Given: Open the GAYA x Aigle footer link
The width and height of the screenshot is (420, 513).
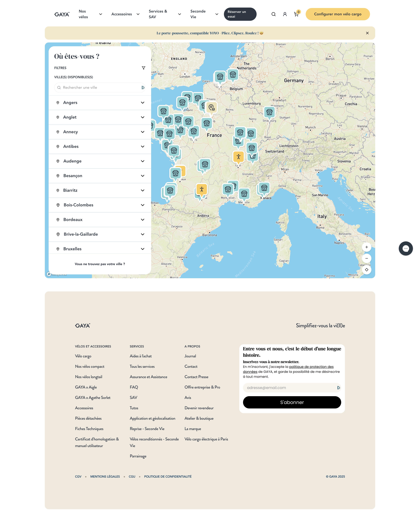Looking at the screenshot, I should 86,387.
